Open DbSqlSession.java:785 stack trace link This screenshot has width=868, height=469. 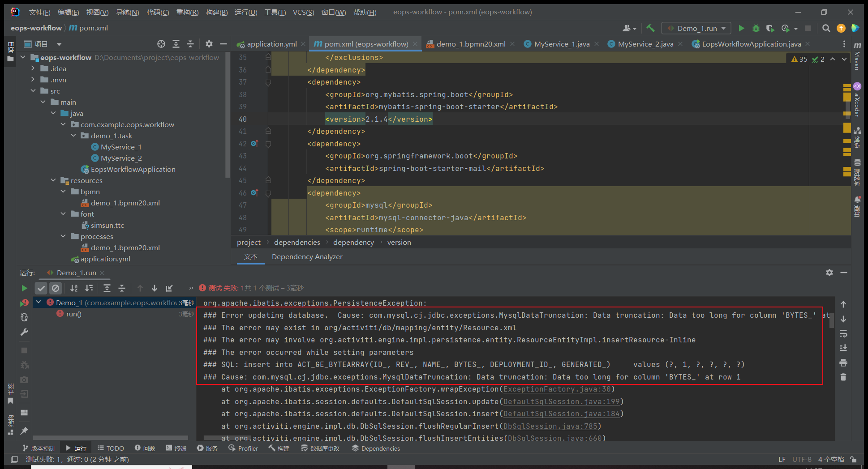click(x=550, y=426)
